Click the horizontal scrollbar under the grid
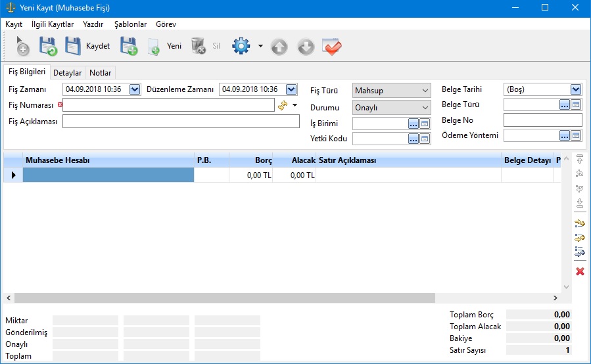Viewport: 591px width, 364px height. (x=224, y=298)
